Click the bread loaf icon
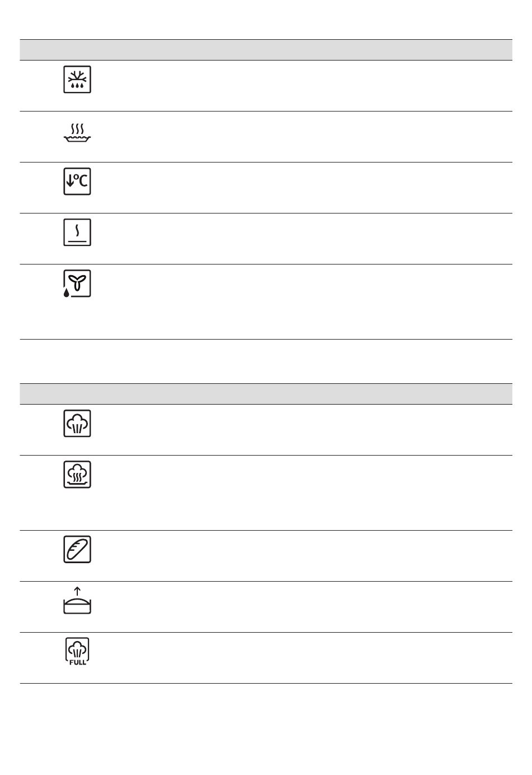The height and width of the screenshot is (775, 532). 77,550
